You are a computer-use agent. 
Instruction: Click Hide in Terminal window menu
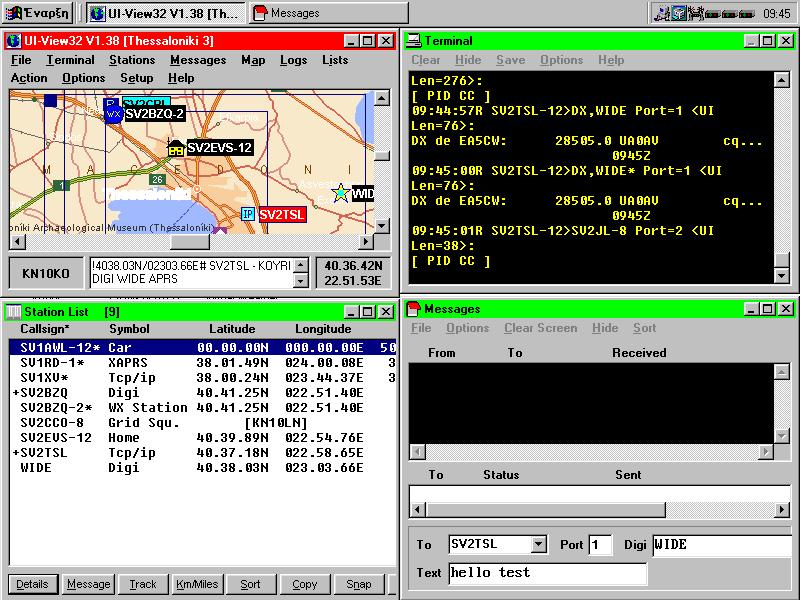pyautogui.click(x=468, y=60)
